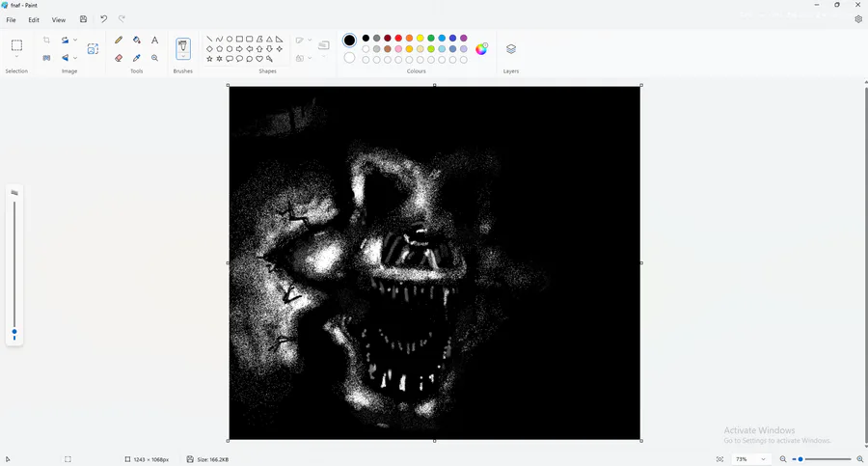Select the rectangular Selection tool
The image size is (868, 466).
[16, 45]
